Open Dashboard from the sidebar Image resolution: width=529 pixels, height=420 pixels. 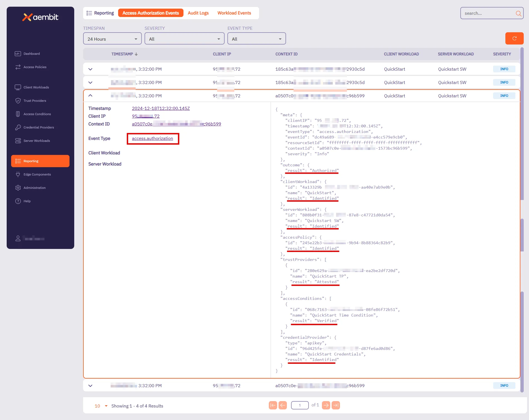(31, 54)
